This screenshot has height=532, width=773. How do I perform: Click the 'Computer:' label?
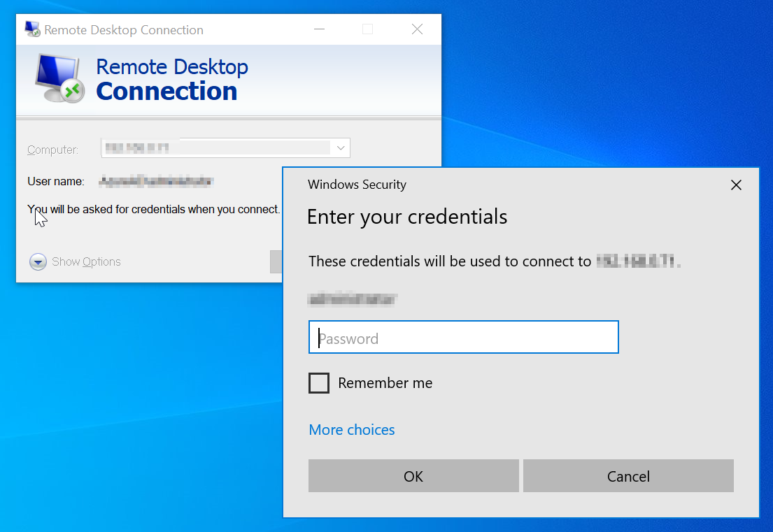[x=52, y=150]
